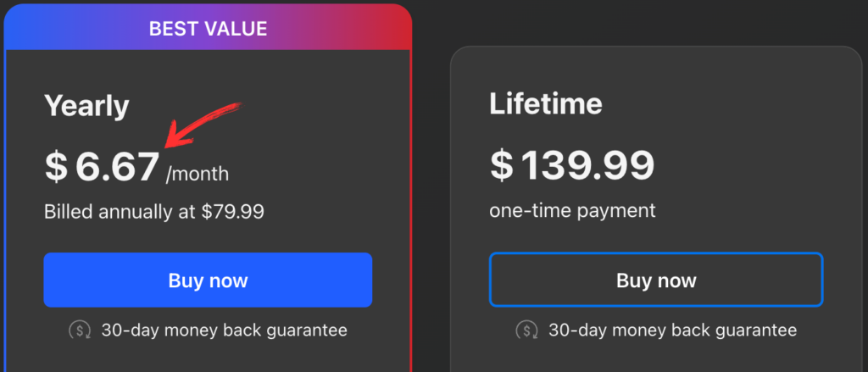Click the Yearly 30-day money back guarantee text
The image size is (868, 372).
(224, 330)
